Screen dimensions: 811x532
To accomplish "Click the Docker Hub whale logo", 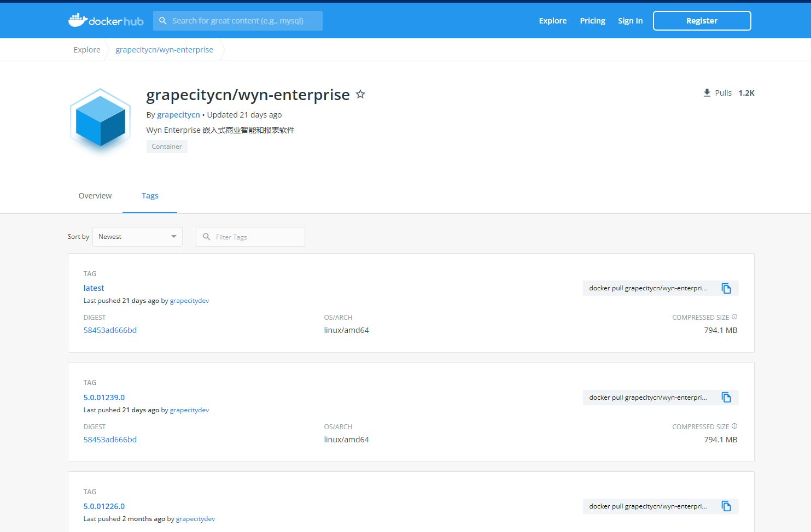I will click(78, 20).
